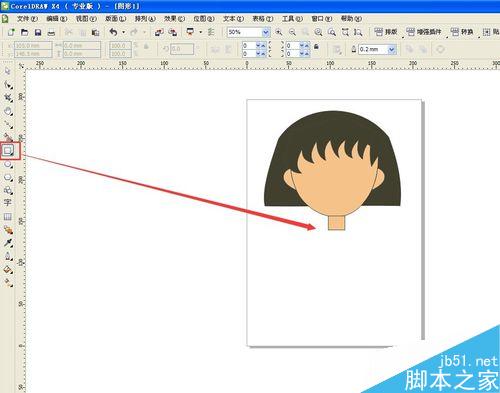Viewport: 500px width, 393px height.
Task: Click the neck rectangle below the face
Action: [336, 223]
